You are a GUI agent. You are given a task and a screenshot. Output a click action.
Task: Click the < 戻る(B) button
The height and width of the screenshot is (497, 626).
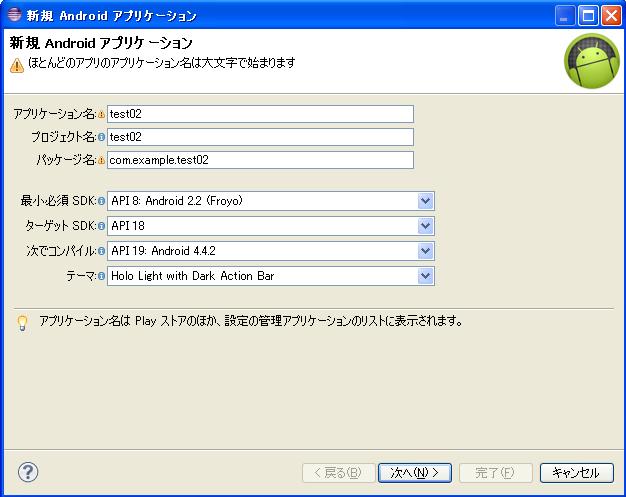pyautogui.click(x=339, y=473)
